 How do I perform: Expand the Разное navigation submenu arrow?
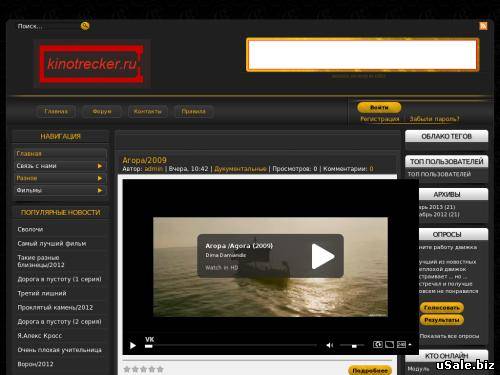tap(100, 178)
